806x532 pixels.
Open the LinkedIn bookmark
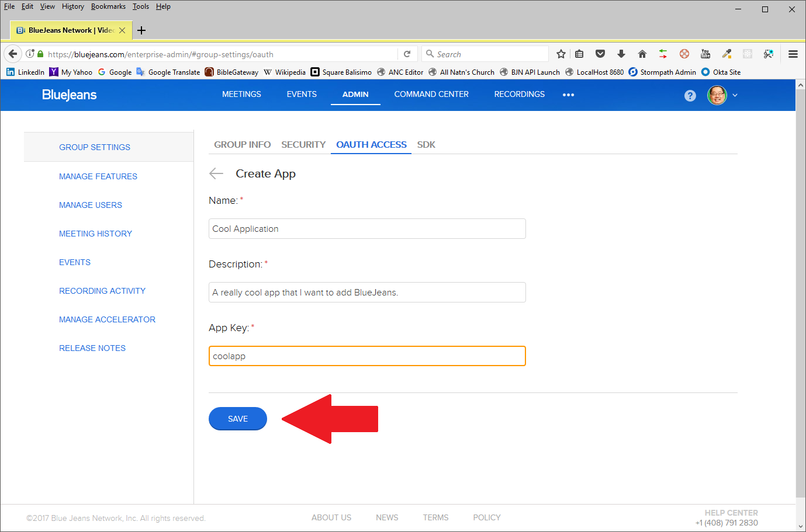(x=25, y=72)
